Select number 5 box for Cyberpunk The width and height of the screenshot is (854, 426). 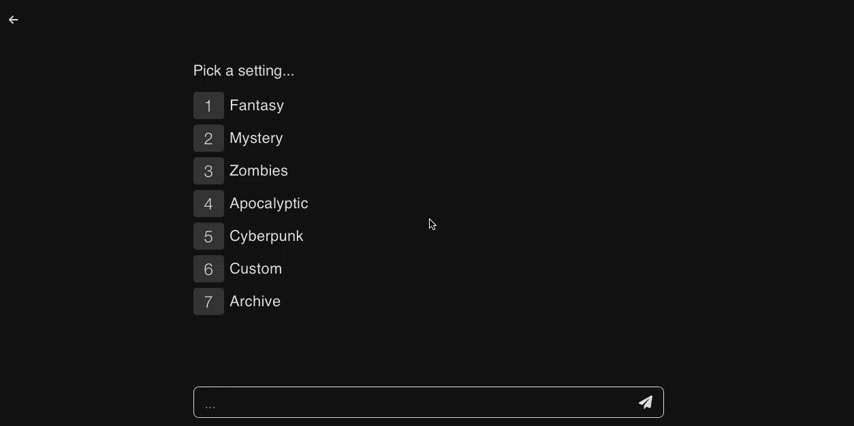(x=209, y=236)
